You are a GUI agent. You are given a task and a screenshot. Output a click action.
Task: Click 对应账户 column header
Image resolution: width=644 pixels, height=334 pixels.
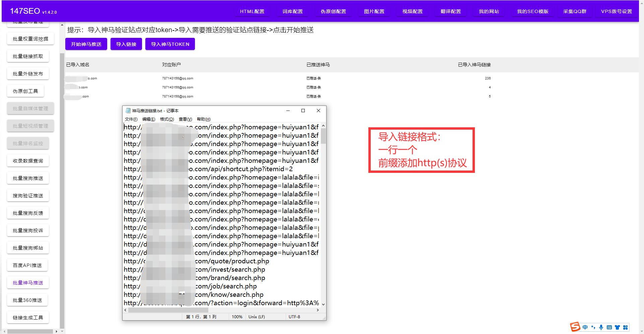[171, 65]
